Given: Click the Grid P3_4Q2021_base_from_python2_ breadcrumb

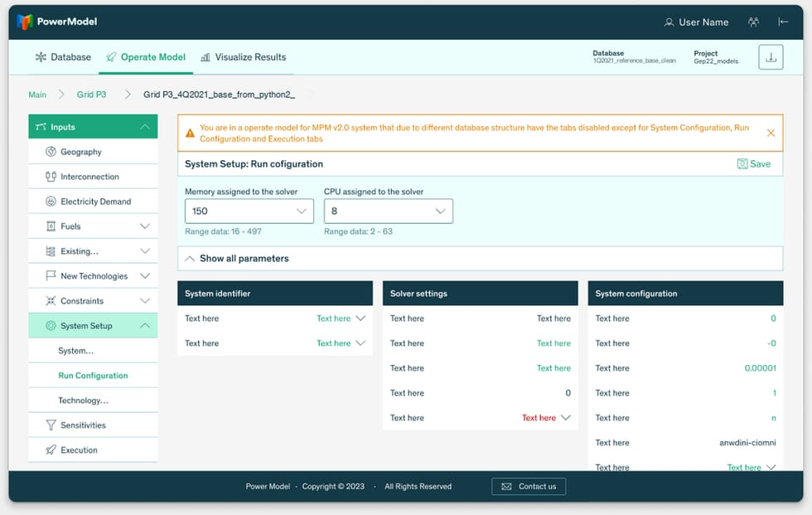Looking at the screenshot, I should [219, 95].
